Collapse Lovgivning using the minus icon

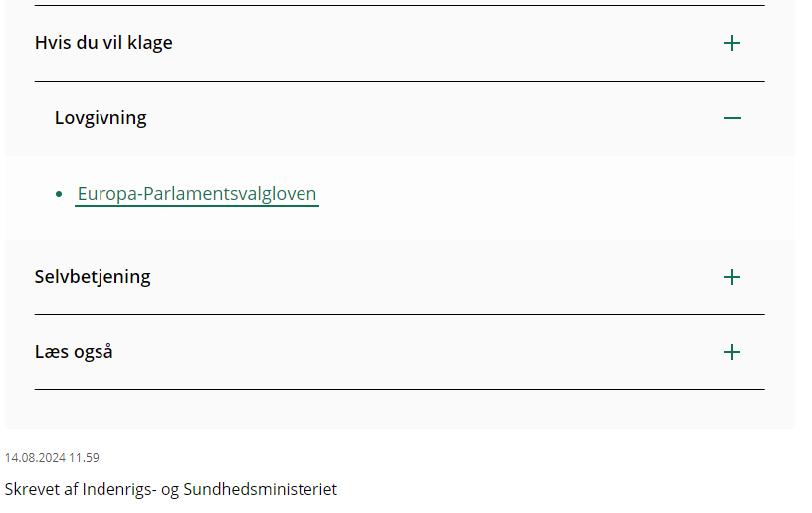click(732, 118)
